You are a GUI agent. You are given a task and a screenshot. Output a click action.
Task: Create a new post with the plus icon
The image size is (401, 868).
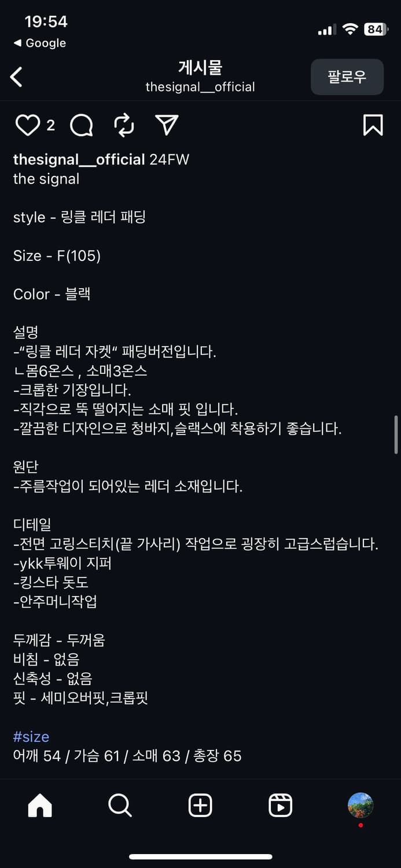tap(200, 805)
